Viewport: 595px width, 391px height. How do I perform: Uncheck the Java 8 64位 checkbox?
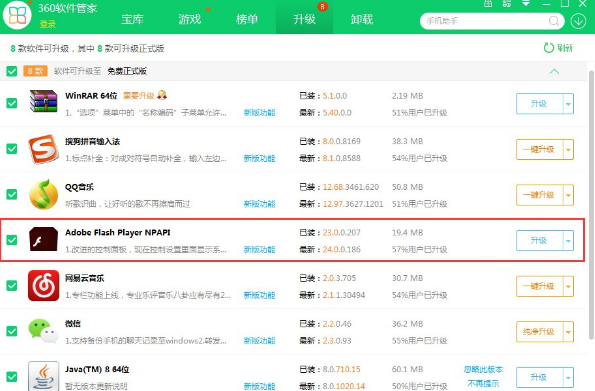tap(12, 377)
